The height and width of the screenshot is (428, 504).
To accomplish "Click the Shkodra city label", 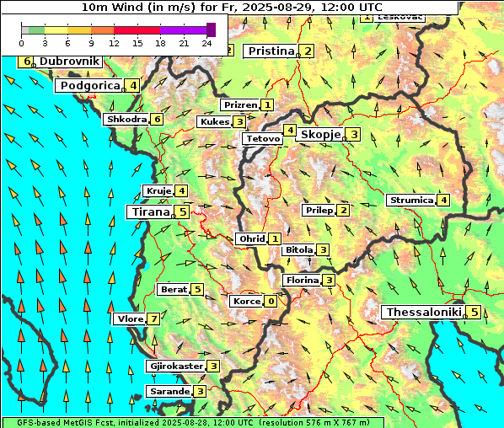I will pos(126,119).
